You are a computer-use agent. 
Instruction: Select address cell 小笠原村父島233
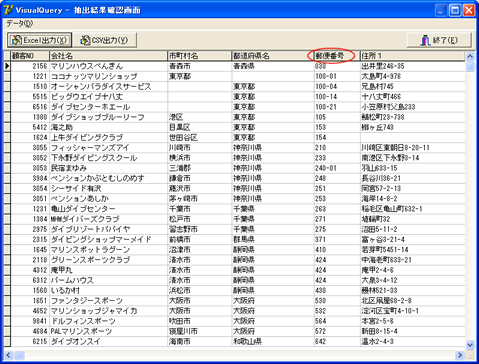click(413, 107)
